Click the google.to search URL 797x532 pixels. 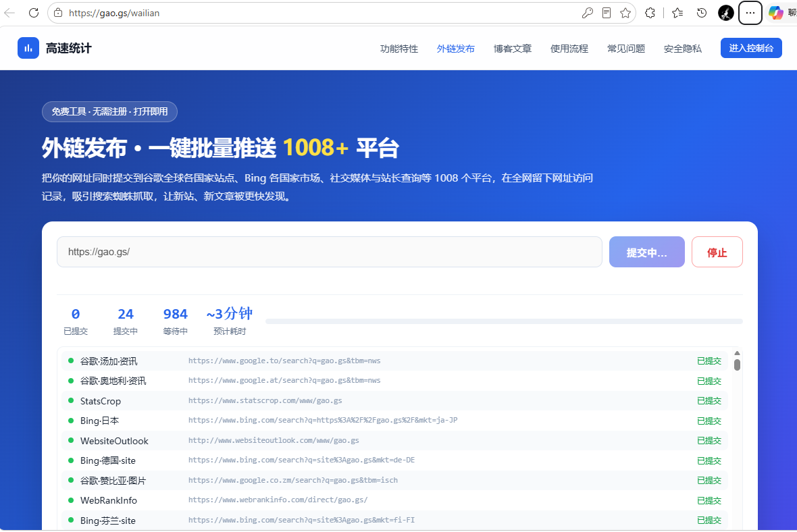(x=284, y=361)
